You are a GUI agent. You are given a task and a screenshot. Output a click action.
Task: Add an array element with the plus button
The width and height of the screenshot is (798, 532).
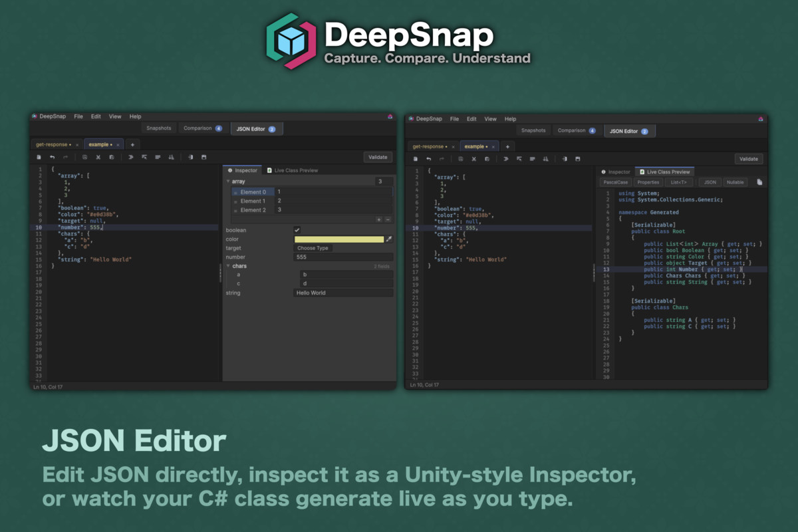(379, 219)
